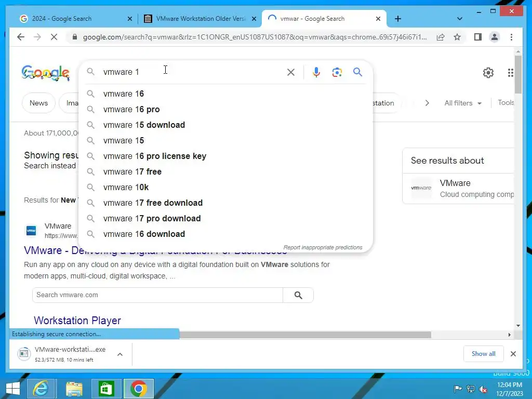The image size is (532, 399).
Task: Choose the suggestion vmware 16
Action: 225,94
